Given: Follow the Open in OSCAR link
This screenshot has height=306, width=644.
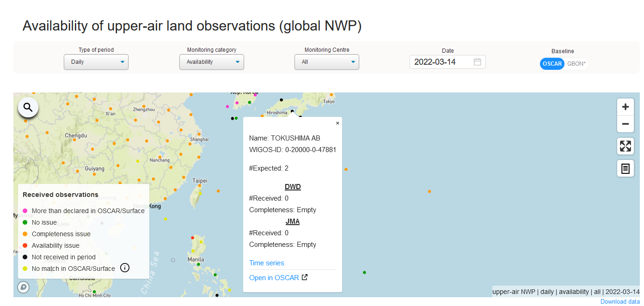Looking at the screenshot, I should [278, 278].
